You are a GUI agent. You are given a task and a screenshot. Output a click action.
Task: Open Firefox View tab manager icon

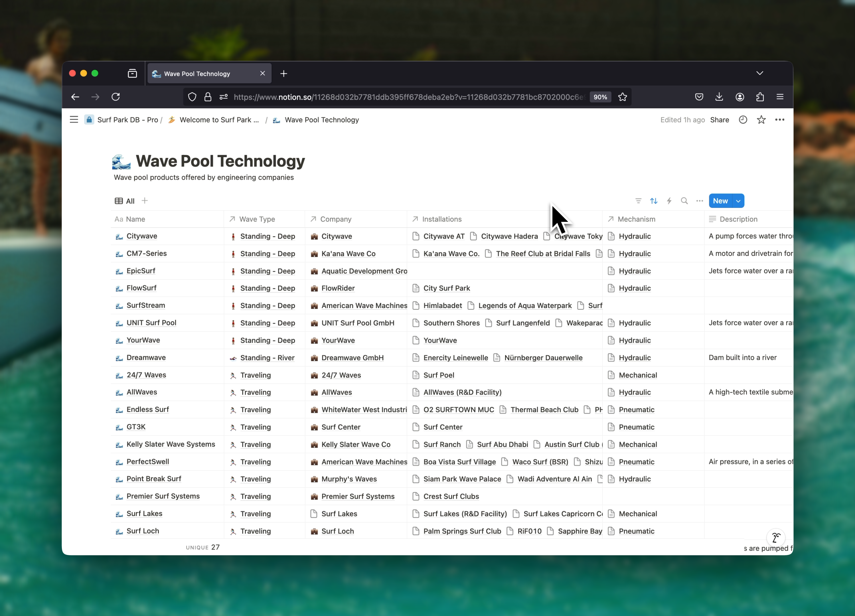coord(132,74)
